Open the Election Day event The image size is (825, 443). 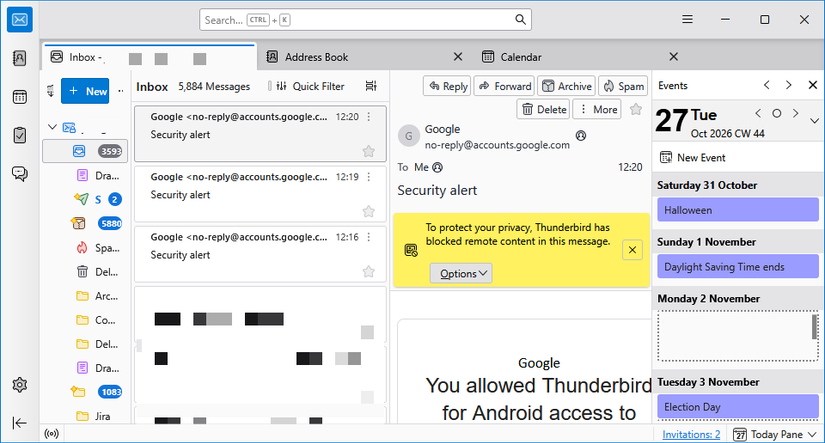(738, 407)
